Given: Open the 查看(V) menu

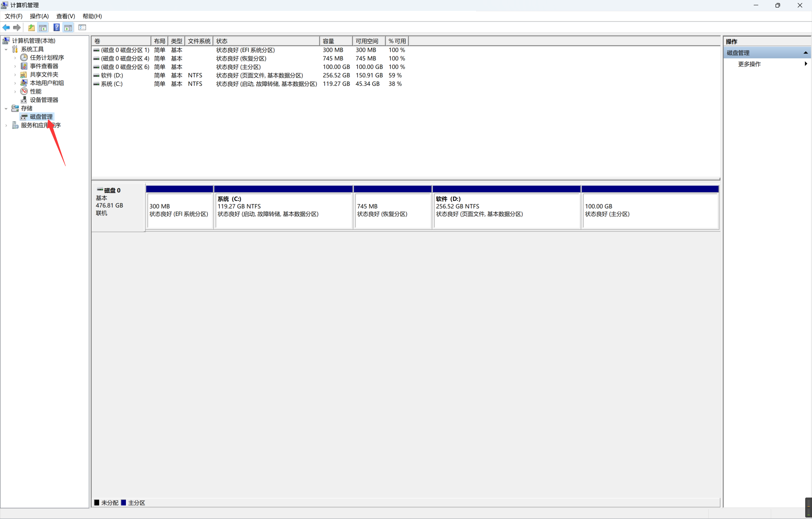Looking at the screenshot, I should coord(65,16).
